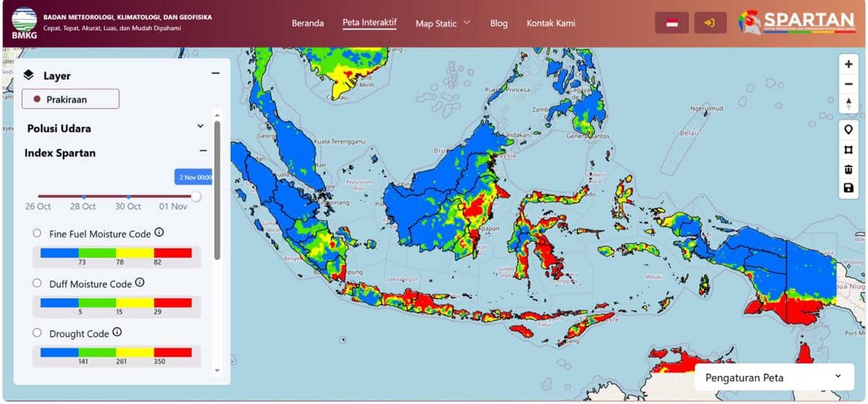Image resolution: width=868 pixels, height=404 pixels.
Task: Reset map bearing with compass icon
Action: (848, 103)
